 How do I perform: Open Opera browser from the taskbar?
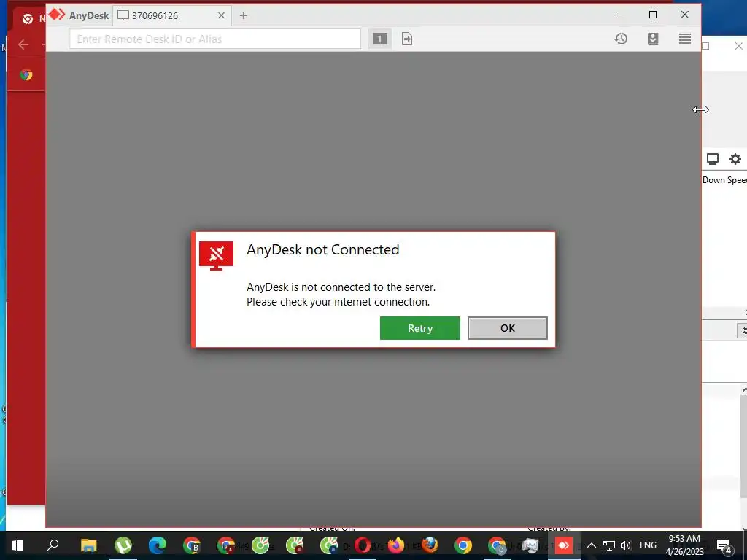pos(363,545)
